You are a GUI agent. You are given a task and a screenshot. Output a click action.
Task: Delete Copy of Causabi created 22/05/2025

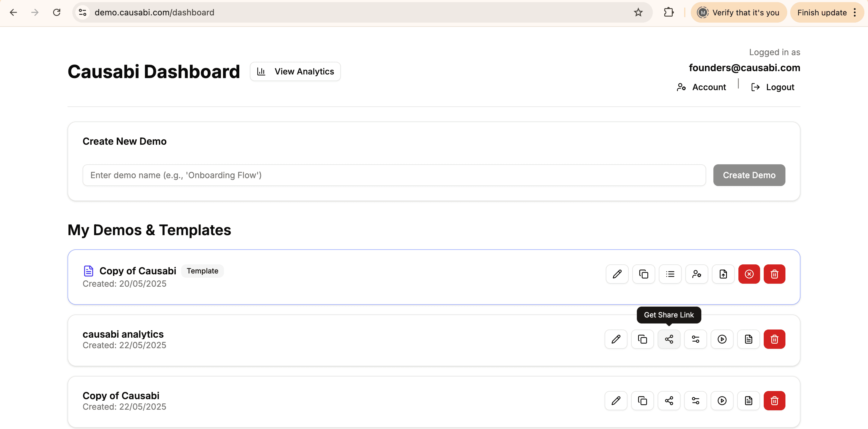(774, 401)
